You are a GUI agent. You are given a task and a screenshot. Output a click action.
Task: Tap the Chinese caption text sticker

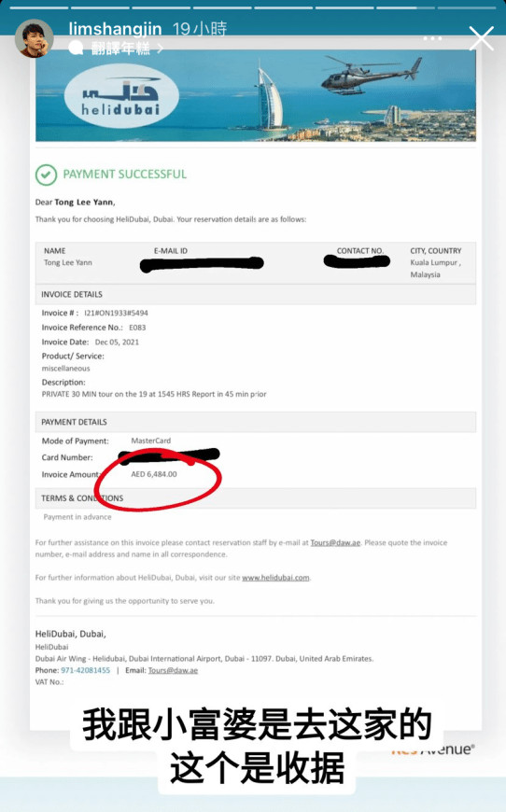258,747
